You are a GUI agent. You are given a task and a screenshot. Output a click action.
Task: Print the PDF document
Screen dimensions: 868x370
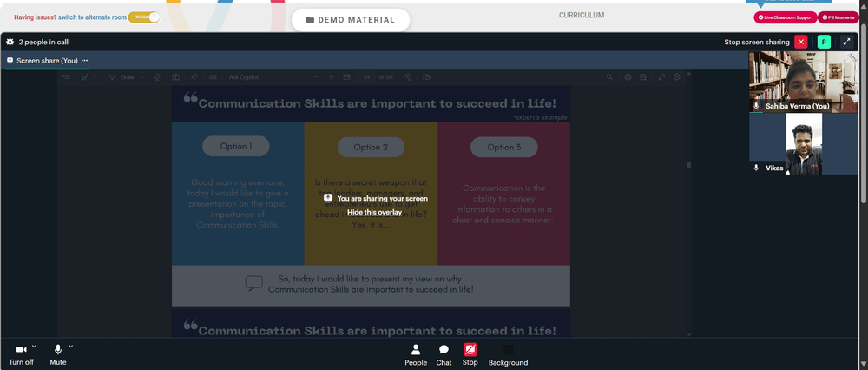pyautogui.click(x=628, y=77)
